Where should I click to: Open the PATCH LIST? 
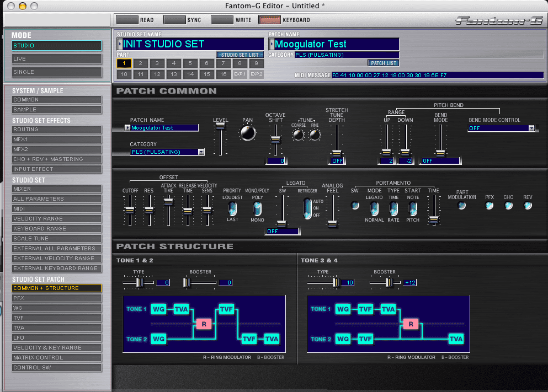(x=384, y=63)
